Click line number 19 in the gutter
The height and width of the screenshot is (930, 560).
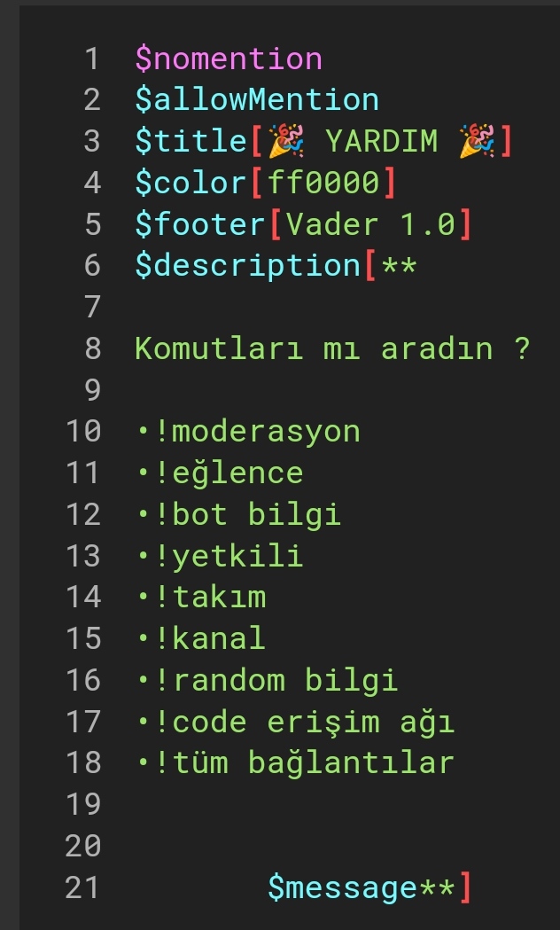[x=83, y=804]
